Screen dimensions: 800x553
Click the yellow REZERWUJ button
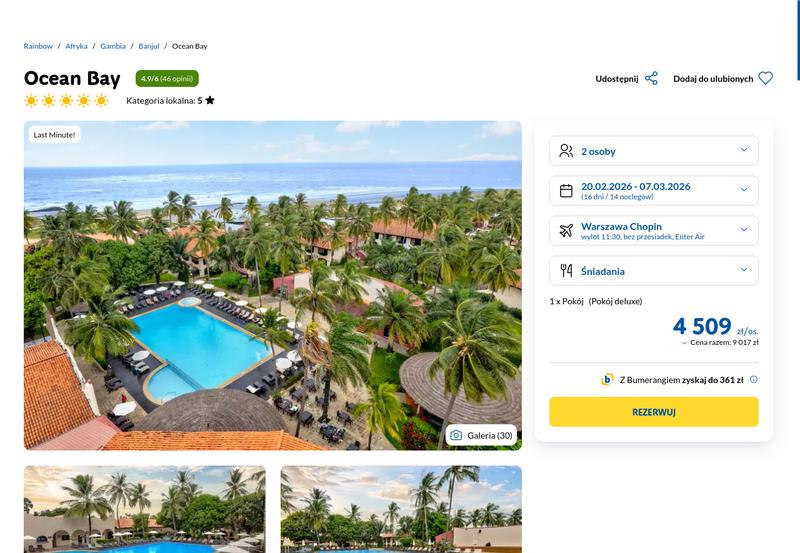654,412
